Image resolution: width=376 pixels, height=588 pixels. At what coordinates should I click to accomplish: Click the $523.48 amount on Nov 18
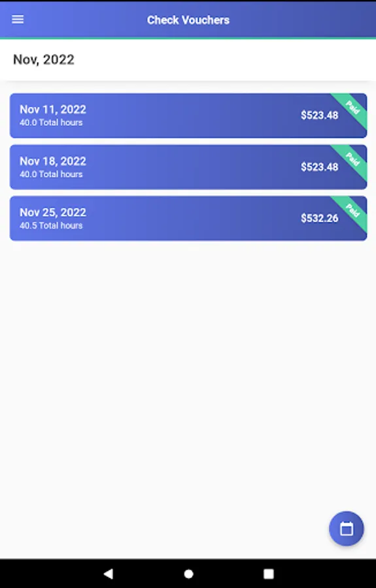[x=319, y=167]
